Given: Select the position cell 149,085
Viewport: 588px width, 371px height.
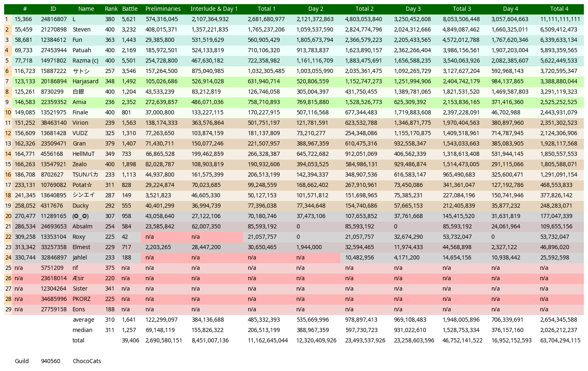Looking at the screenshot, I should pyautogui.click(x=25, y=112).
